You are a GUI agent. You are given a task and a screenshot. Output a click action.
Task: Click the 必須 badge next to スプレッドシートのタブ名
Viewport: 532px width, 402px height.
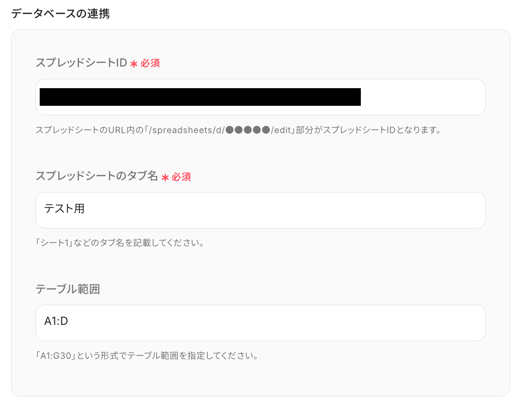click(181, 177)
